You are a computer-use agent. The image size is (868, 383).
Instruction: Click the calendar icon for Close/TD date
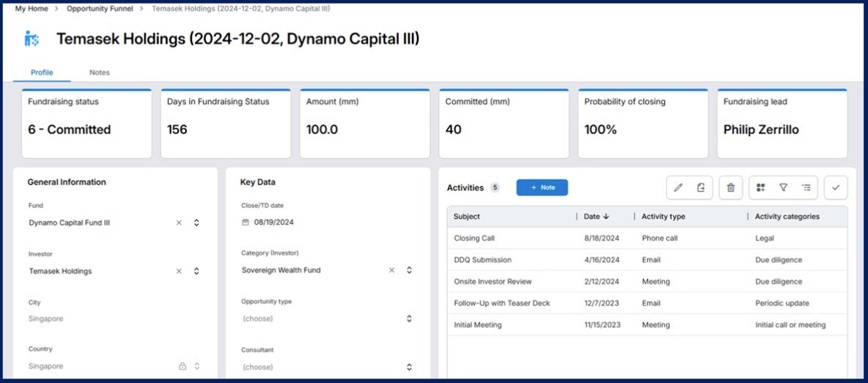point(246,222)
